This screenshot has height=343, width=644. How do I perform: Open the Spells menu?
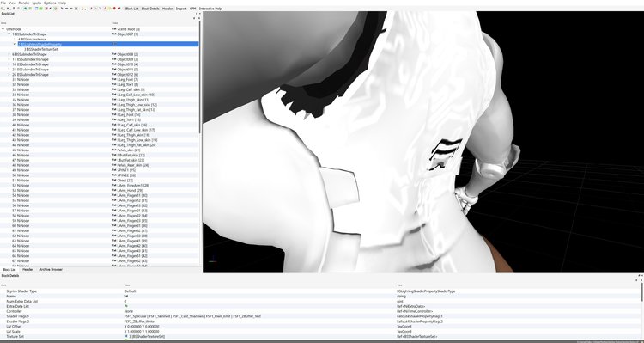[x=37, y=3]
